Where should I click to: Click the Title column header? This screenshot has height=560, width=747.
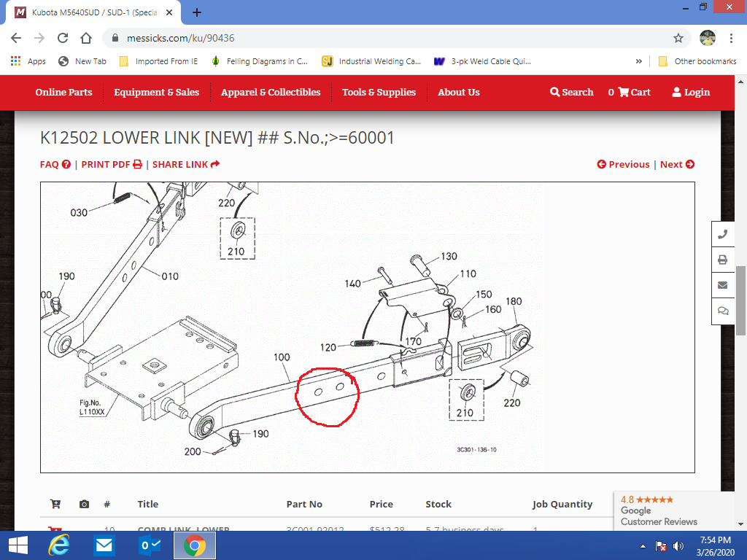point(147,504)
